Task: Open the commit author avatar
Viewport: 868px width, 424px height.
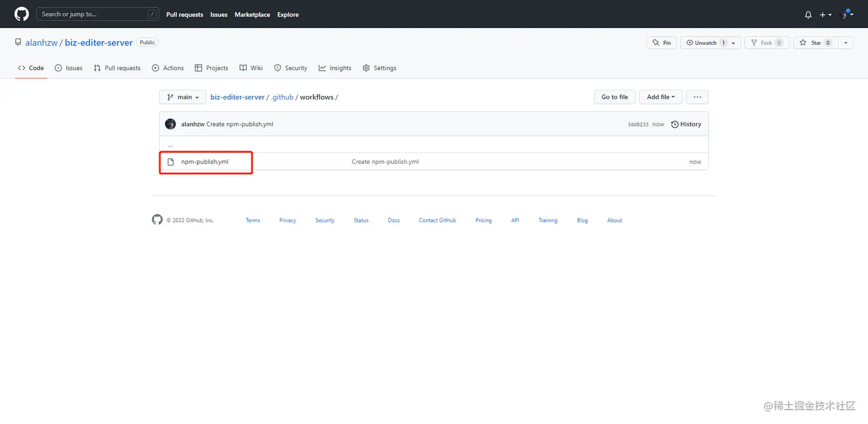Action: (170, 124)
